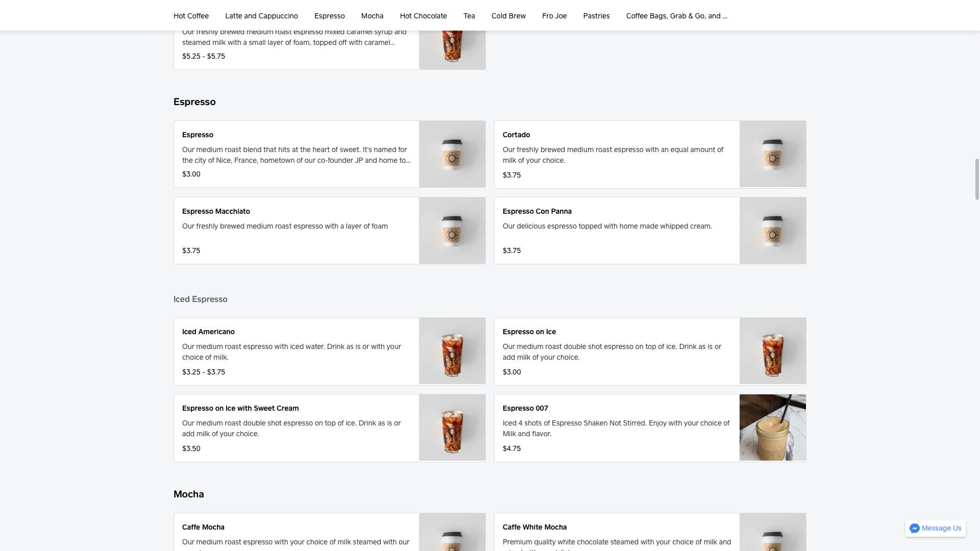Viewport: 980px width, 551px height.
Task: Click the Espresso Macchiato cup image
Action: pyautogui.click(x=452, y=231)
